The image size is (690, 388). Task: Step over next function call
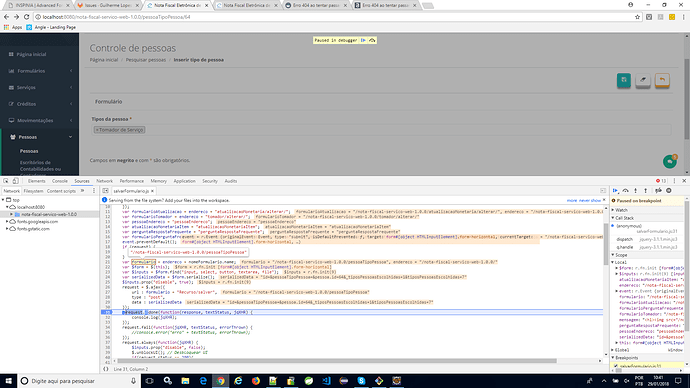click(x=625, y=191)
